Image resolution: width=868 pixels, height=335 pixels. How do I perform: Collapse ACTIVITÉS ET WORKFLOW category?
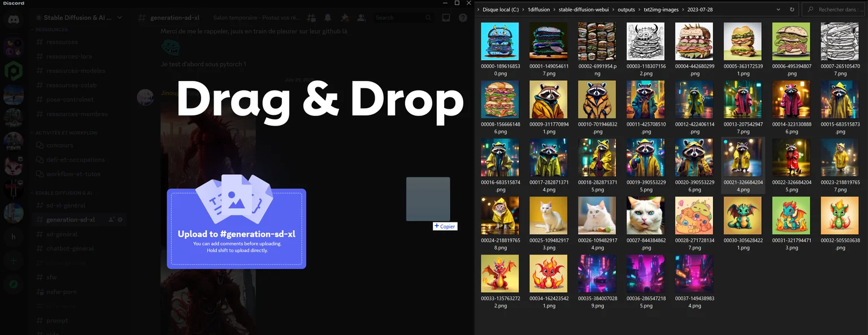[x=67, y=132]
